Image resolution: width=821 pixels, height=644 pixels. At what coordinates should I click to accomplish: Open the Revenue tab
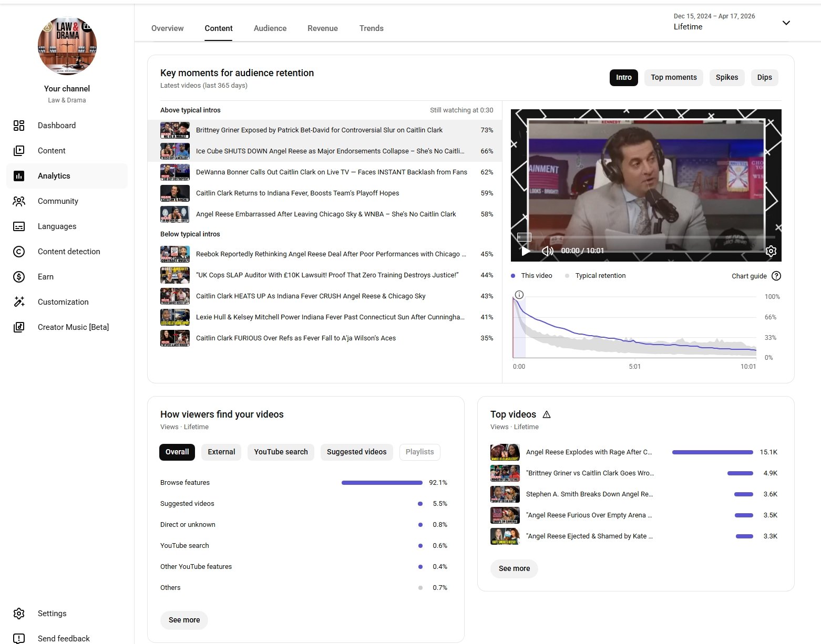coord(322,28)
